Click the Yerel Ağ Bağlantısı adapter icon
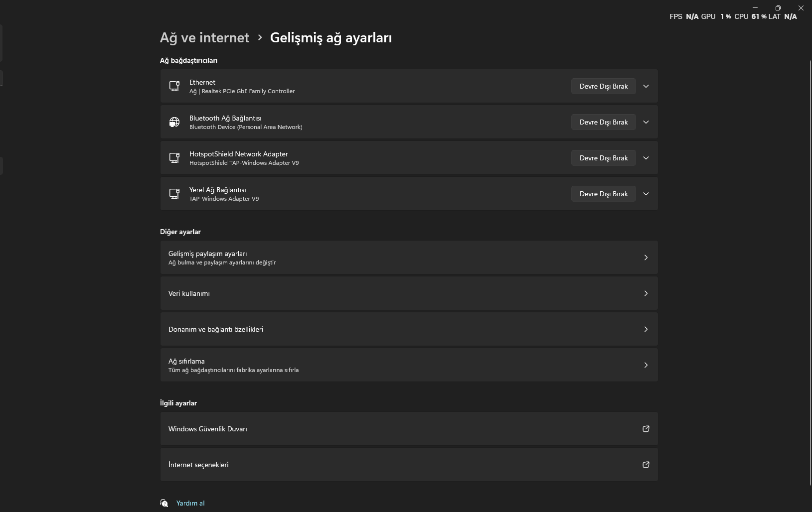The width and height of the screenshot is (812, 512). pyautogui.click(x=174, y=194)
